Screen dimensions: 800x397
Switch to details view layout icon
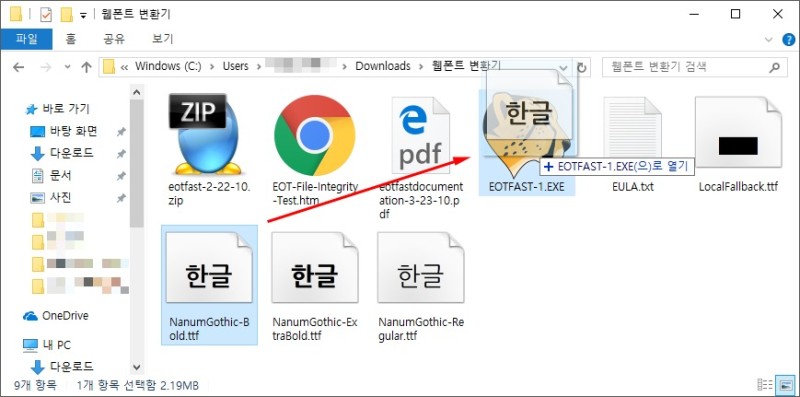point(764,384)
